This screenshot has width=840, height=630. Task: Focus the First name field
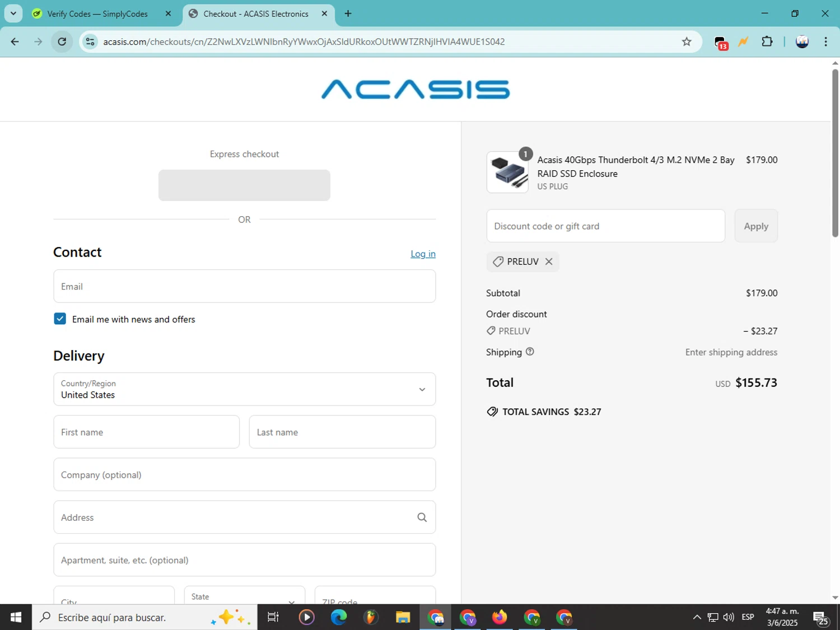point(147,432)
